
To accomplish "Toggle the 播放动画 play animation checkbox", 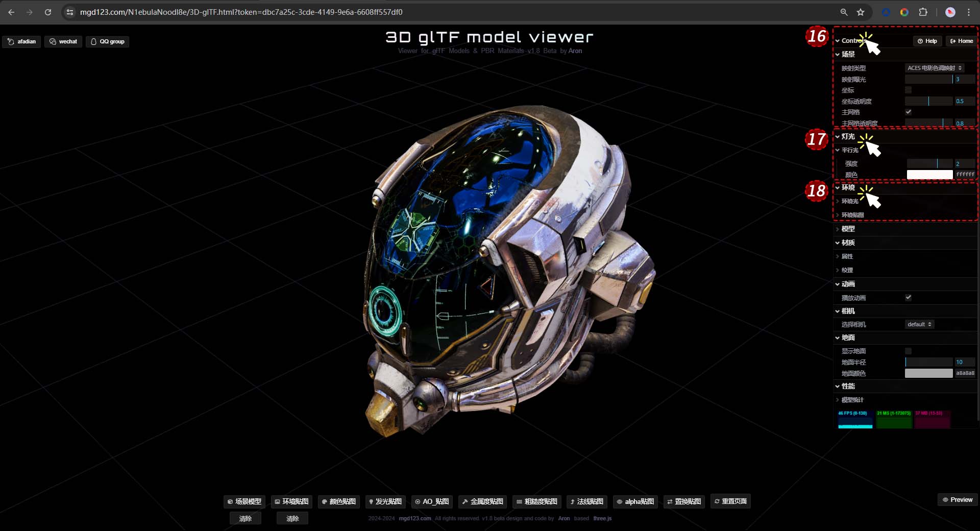I will (908, 297).
